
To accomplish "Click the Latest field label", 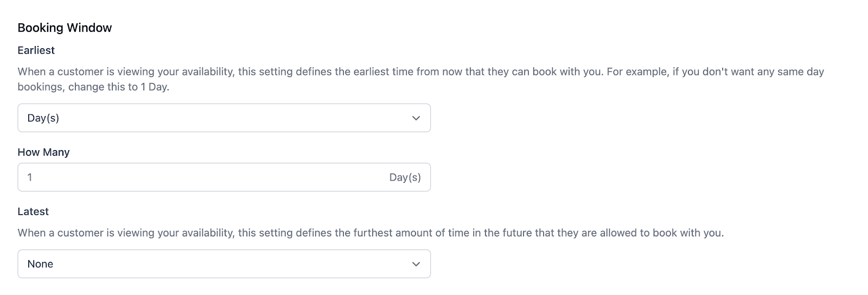I will click(x=33, y=211).
